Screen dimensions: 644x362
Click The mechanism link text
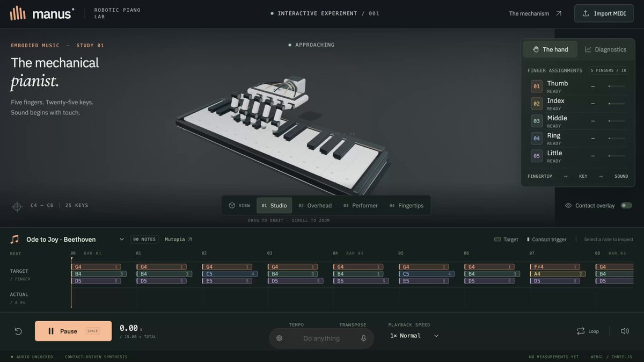529,13
